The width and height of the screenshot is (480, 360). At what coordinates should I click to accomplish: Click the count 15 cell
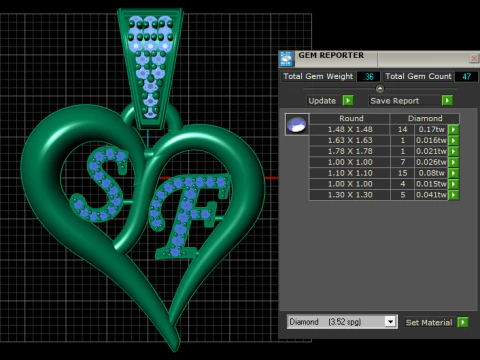coord(402,173)
